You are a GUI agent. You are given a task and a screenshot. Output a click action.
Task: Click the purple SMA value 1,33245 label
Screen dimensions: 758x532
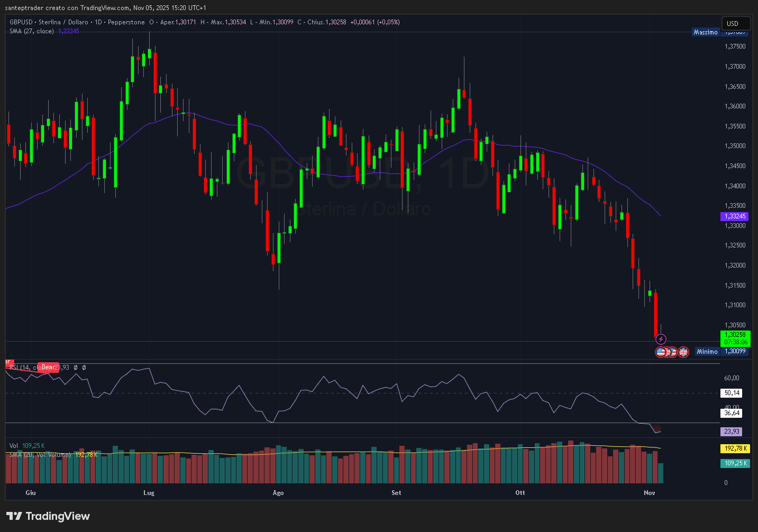coord(735,216)
